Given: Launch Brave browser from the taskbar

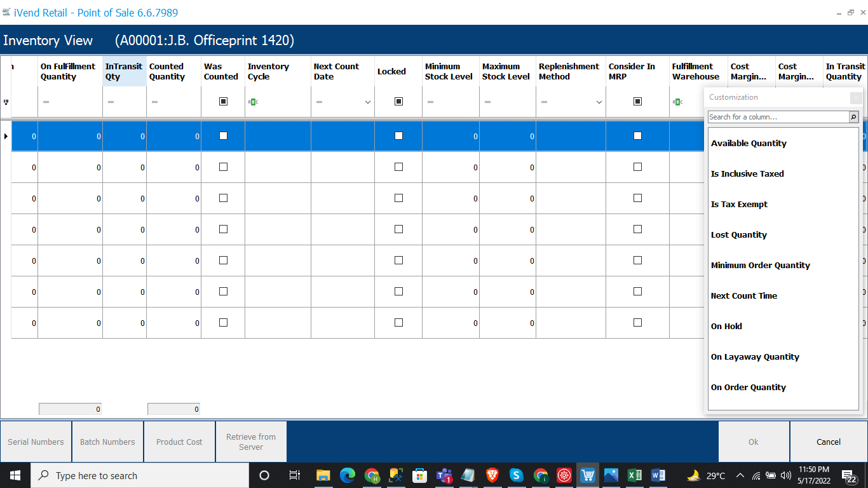Looking at the screenshot, I should pyautogui.click(x=492, y=475).
